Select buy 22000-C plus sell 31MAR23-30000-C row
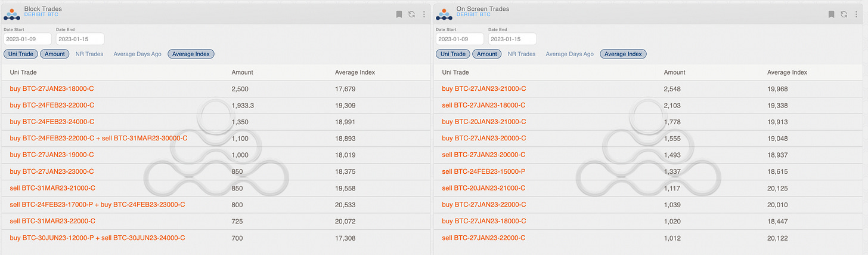The image size is (868, 255). coord(215,139)
